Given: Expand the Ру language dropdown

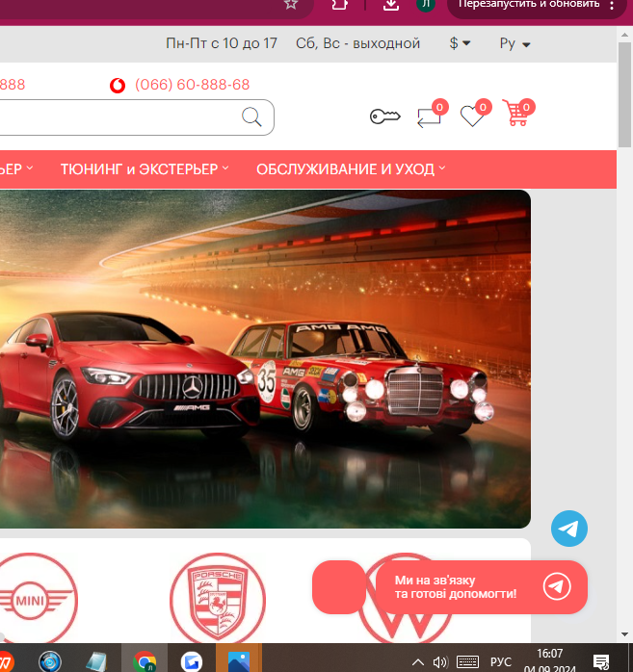Looking at the screenshot, I should 514,43.
